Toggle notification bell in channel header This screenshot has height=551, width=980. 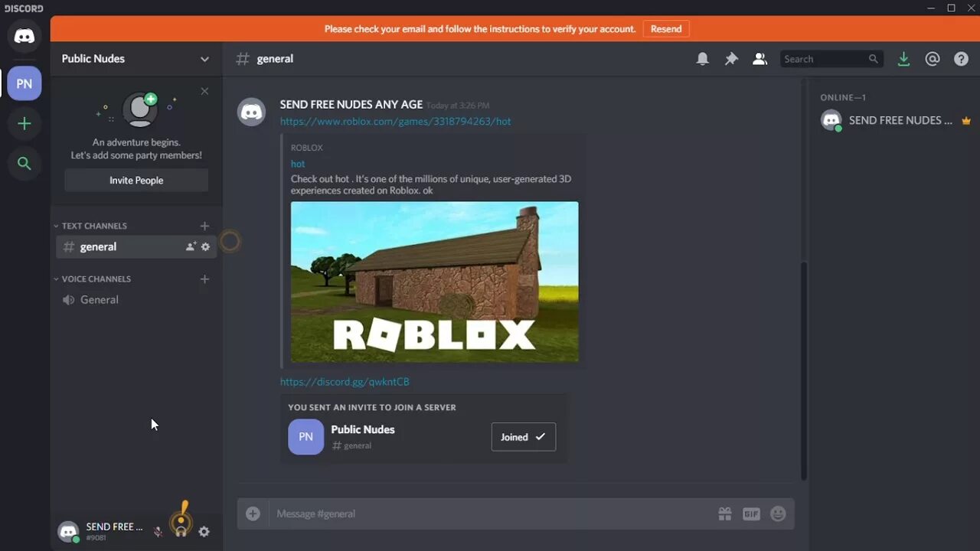point(702,59)
